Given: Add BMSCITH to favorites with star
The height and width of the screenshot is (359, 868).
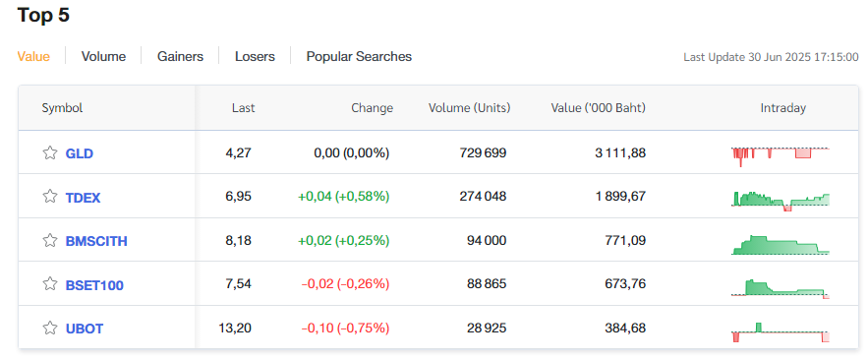Looking at the screenshot, I should click(x=50, y=240).
